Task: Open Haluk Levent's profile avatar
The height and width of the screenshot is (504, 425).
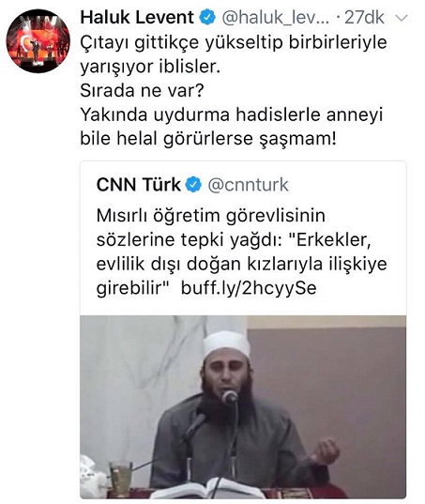Action: click(x=38, y=40)
